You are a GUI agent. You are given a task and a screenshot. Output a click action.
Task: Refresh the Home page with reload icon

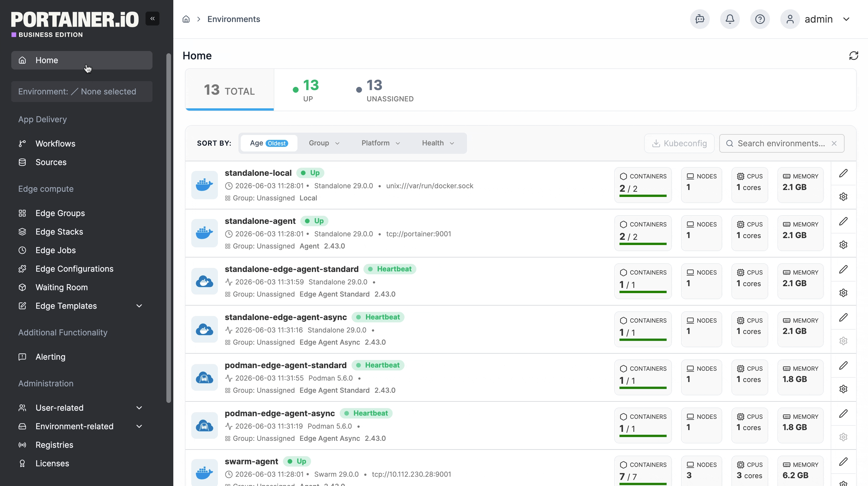(854, 56)
